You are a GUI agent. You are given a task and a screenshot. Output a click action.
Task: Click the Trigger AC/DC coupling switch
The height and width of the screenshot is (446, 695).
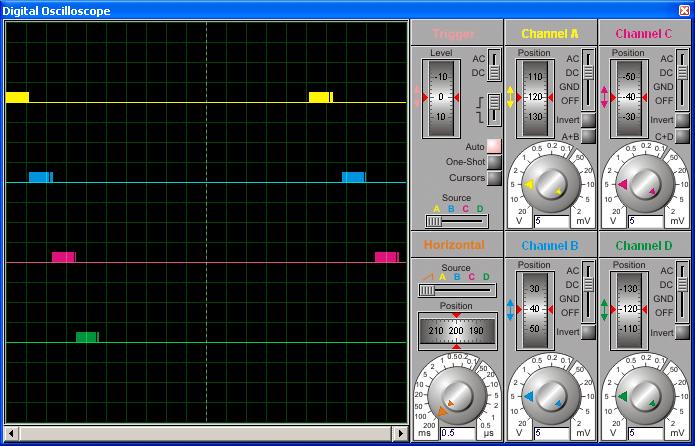[x=494, y=65]
